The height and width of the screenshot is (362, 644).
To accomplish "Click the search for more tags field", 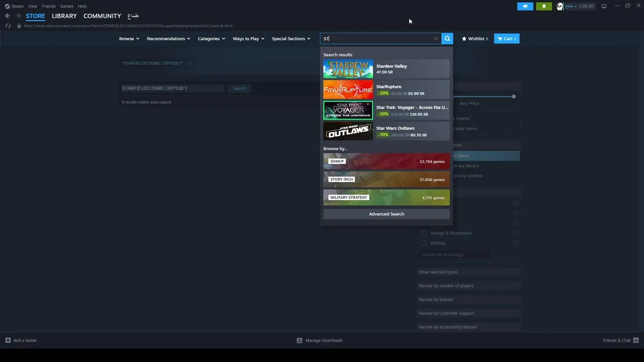I will tap(456, 254).
